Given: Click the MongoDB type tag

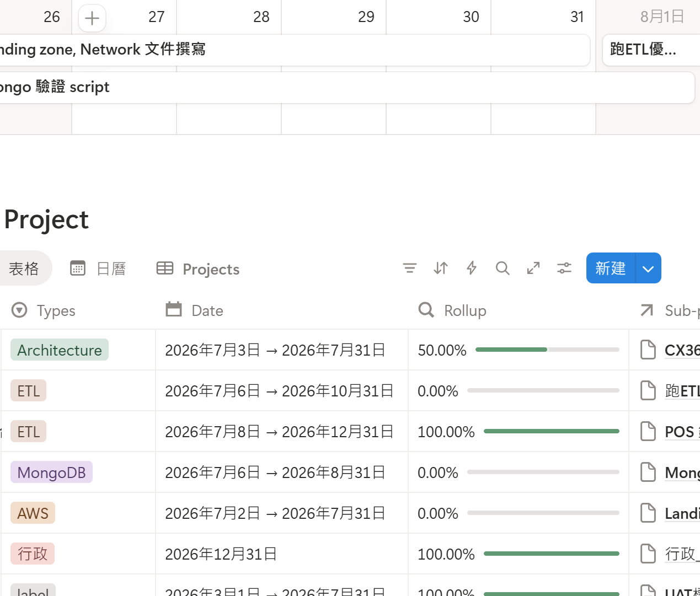Looking at the screenshot, I should pos(51,472).
